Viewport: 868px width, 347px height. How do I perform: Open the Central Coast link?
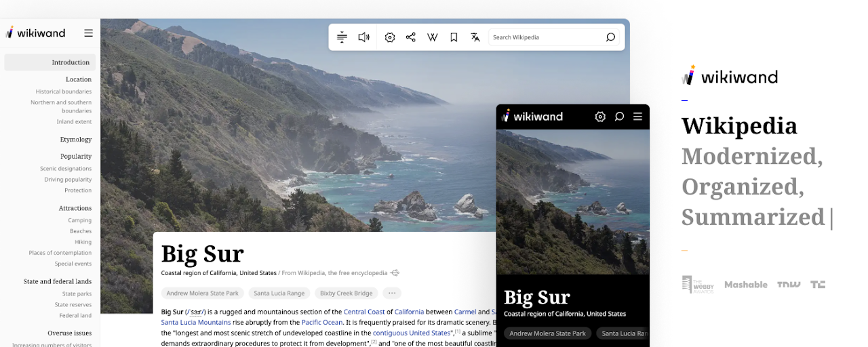364,312
